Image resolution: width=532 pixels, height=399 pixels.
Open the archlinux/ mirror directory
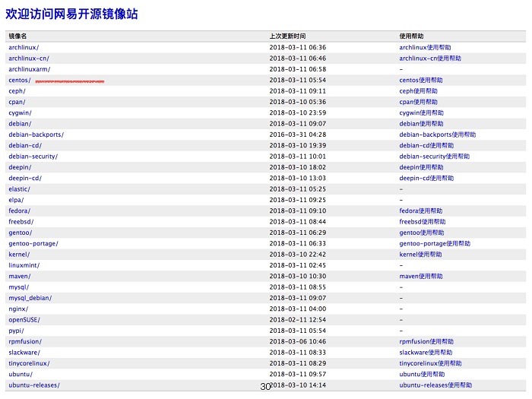point(24,47)
